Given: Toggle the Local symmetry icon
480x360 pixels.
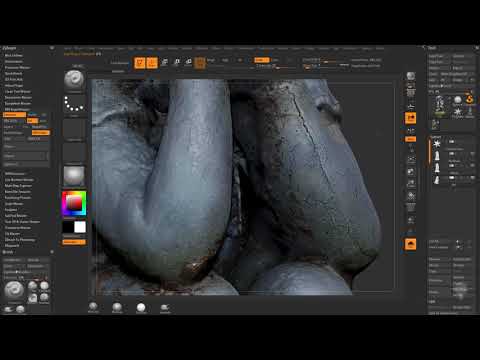Looking at the screenshot, I should tap(411, 130).
